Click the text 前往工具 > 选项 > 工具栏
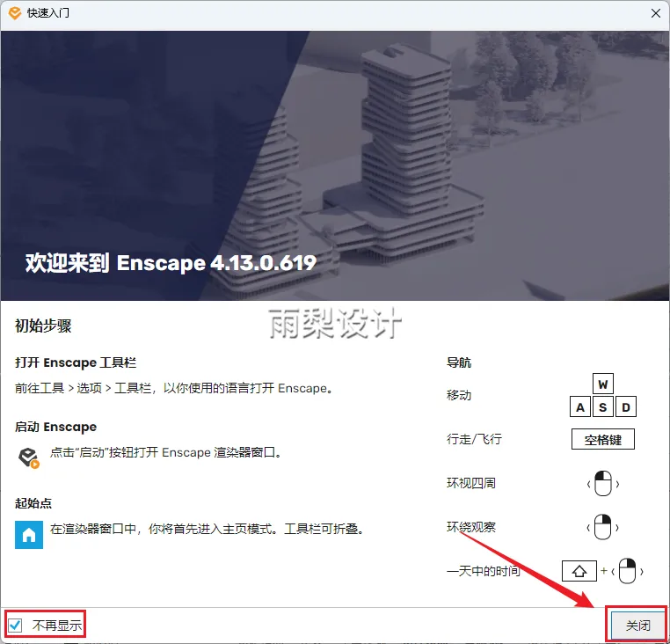 [x=83, y=388]
